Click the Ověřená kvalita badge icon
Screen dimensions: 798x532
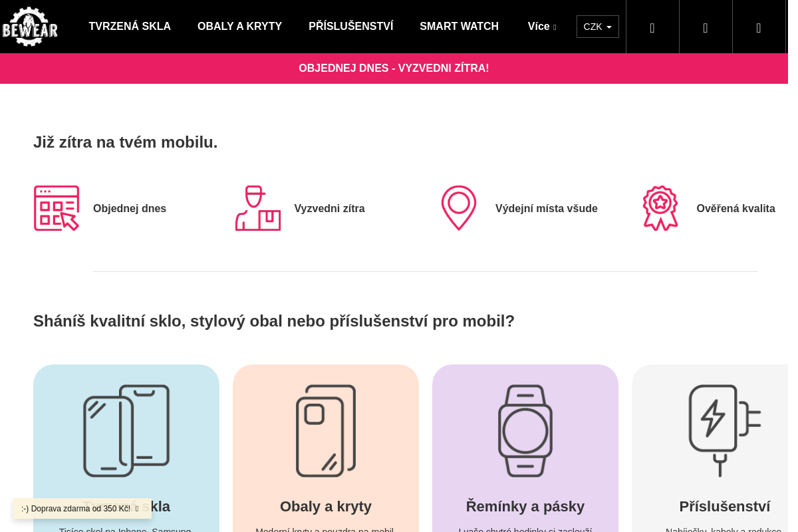660,208
